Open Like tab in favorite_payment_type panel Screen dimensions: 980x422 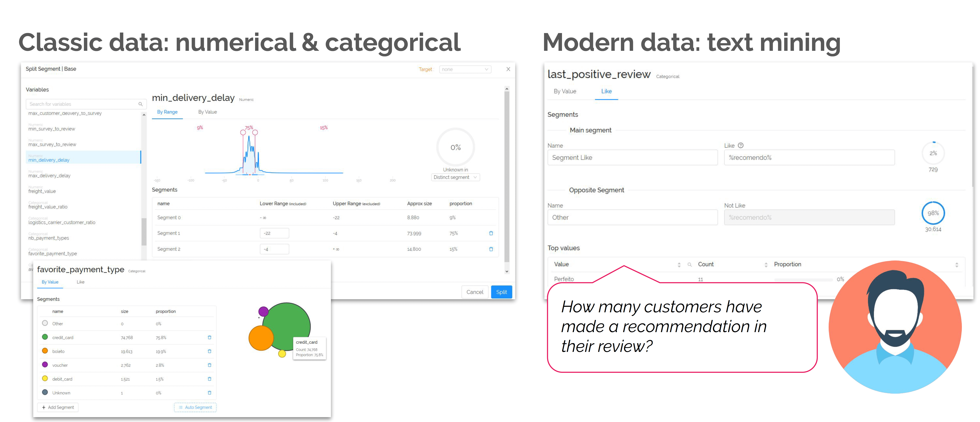point(81,282)
